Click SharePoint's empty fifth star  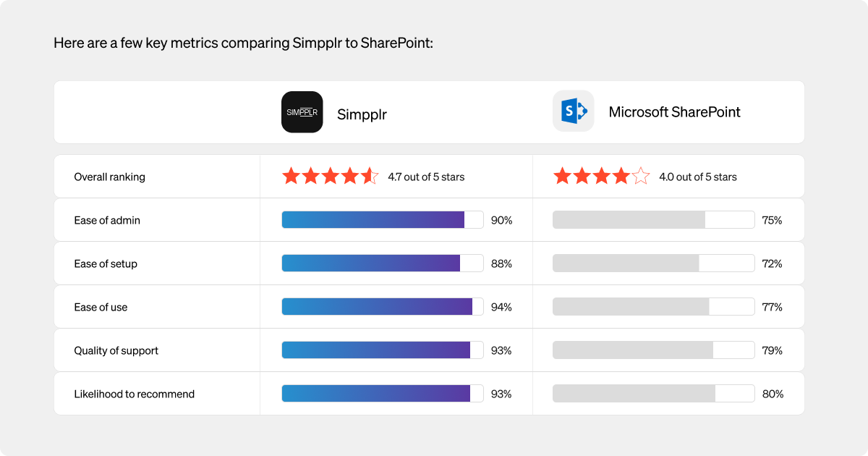[x=641, y=176]
